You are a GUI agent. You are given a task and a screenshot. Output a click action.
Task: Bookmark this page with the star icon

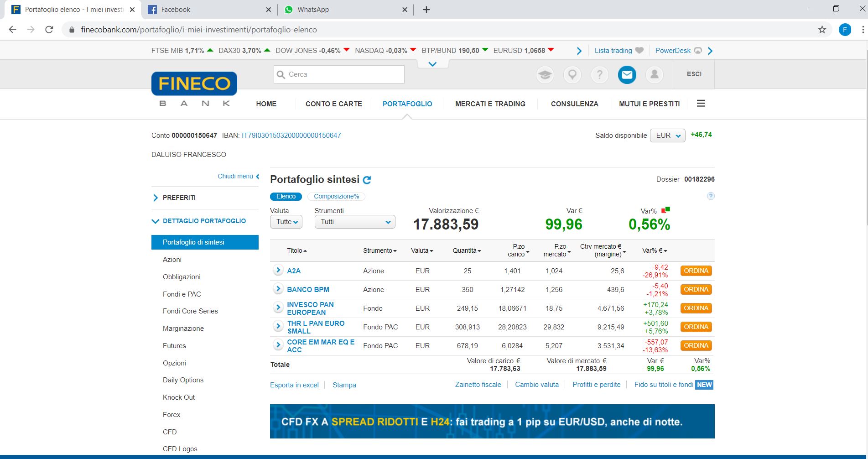coord(822,30)
